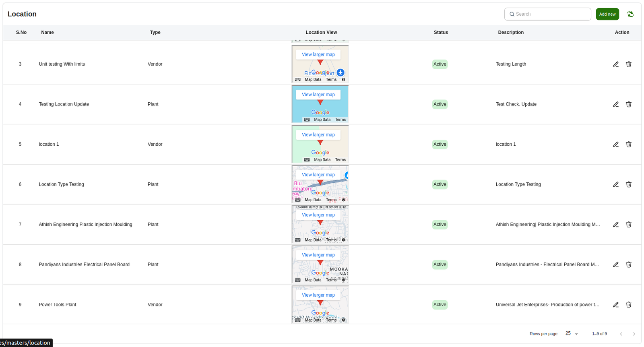Viewport: 644px width, 347px height.
Task: Delete the Power Tools Plant row
Action: (628, 305)
